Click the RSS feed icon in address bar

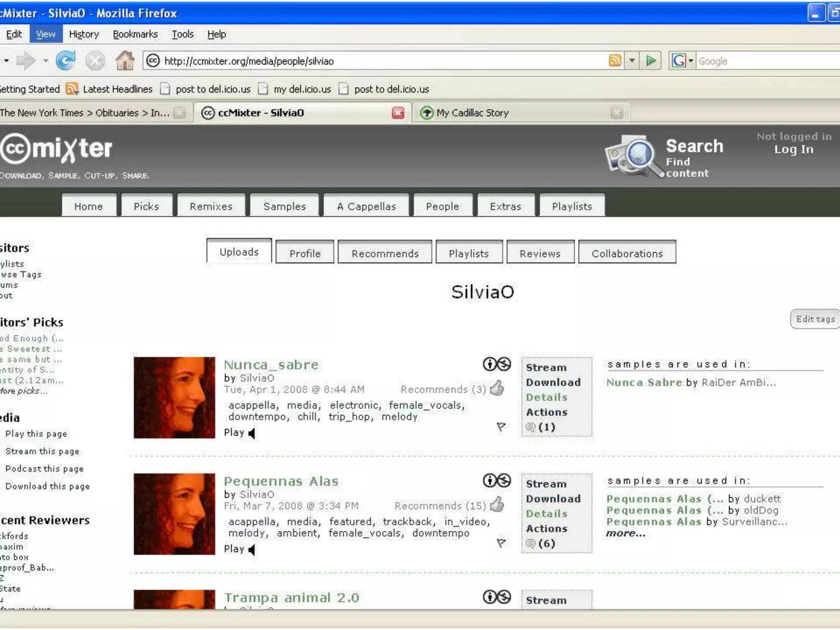615,61
